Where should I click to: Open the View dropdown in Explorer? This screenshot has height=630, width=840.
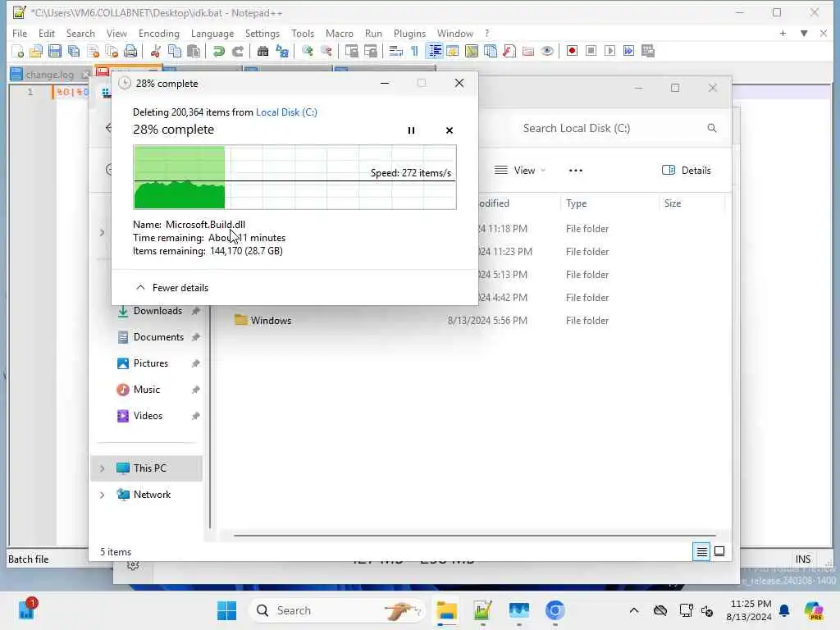(519, 171)
